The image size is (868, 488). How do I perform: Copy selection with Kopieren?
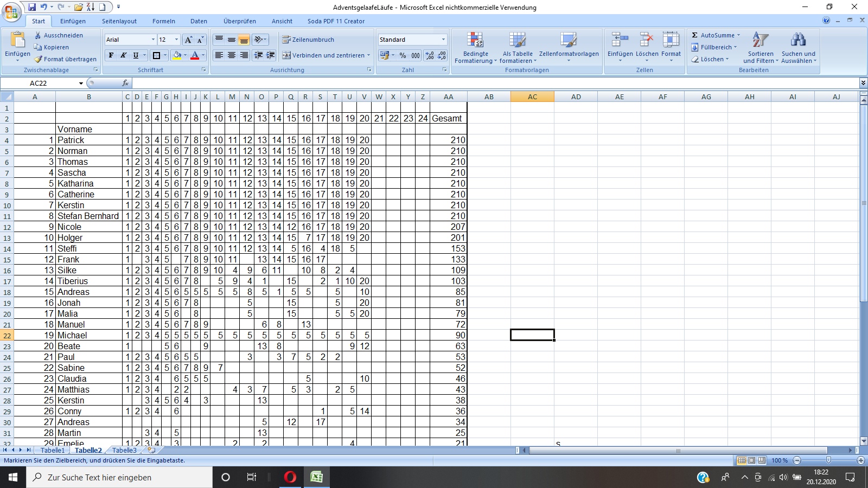pos(52,47)
